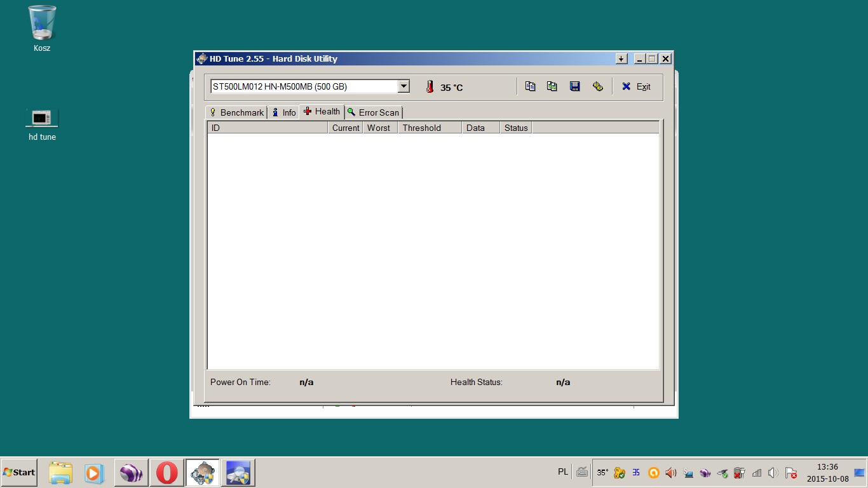Screen dimensions: 868x488
Task: Click the 35° temperature tray icon
Action: coord(602,473)
